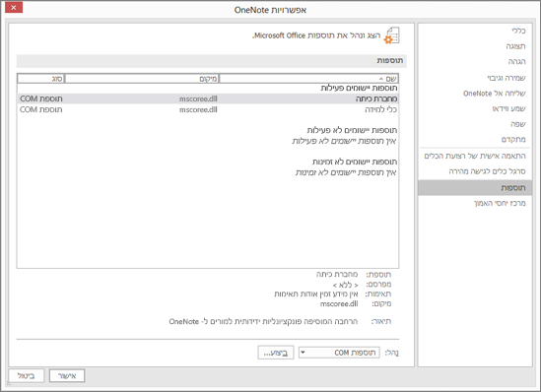Open the מתקדם options category
541x392 pixels.
pyautogui.click(x=513, y=139)
